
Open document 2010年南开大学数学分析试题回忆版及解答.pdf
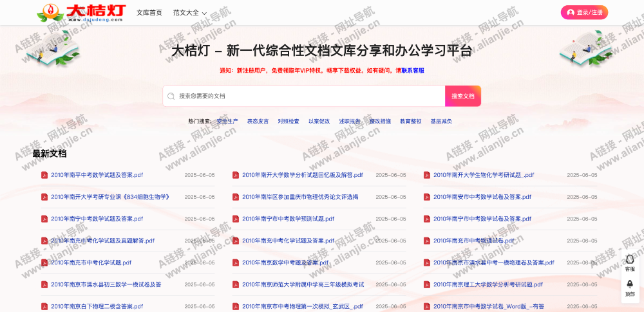[303, 175]
